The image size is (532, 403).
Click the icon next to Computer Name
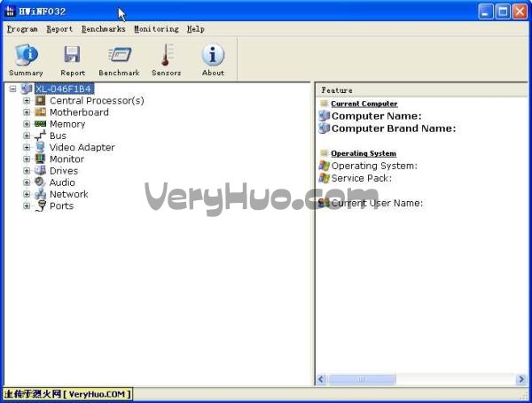(x=325, y=115)
